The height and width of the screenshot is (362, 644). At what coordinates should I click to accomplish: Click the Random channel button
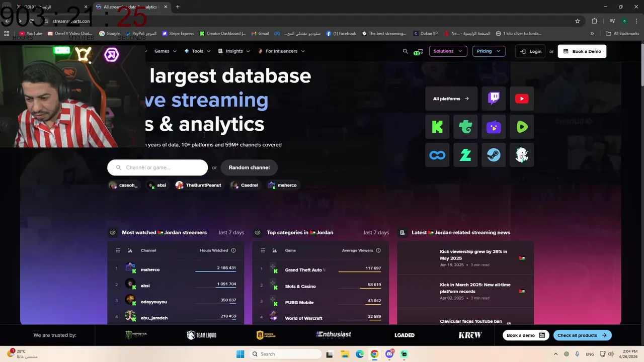click(249, 167)
